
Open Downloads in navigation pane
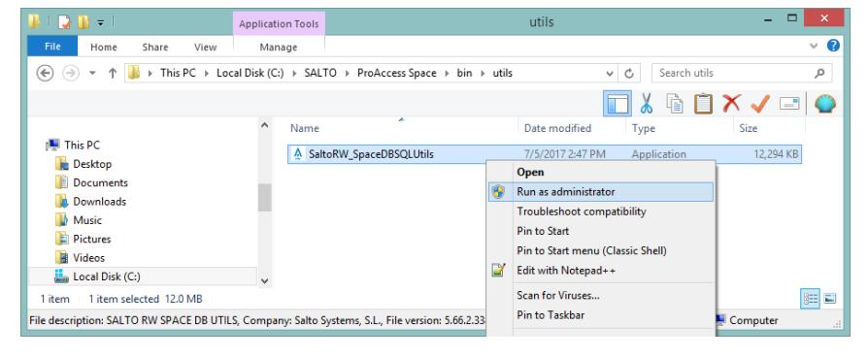pyautogui.click(x=99, y=202)
